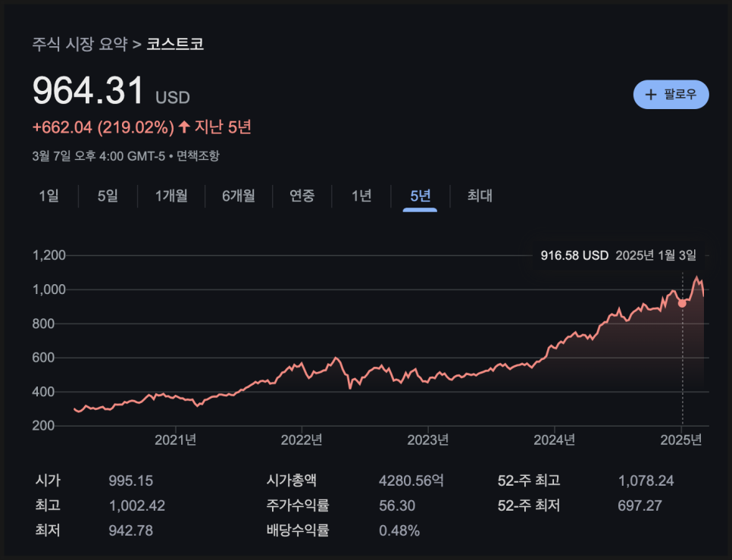Click the 최저 day low label
Image resolution: width=732 pixels, height=560 pixels.
pos(48,530)
